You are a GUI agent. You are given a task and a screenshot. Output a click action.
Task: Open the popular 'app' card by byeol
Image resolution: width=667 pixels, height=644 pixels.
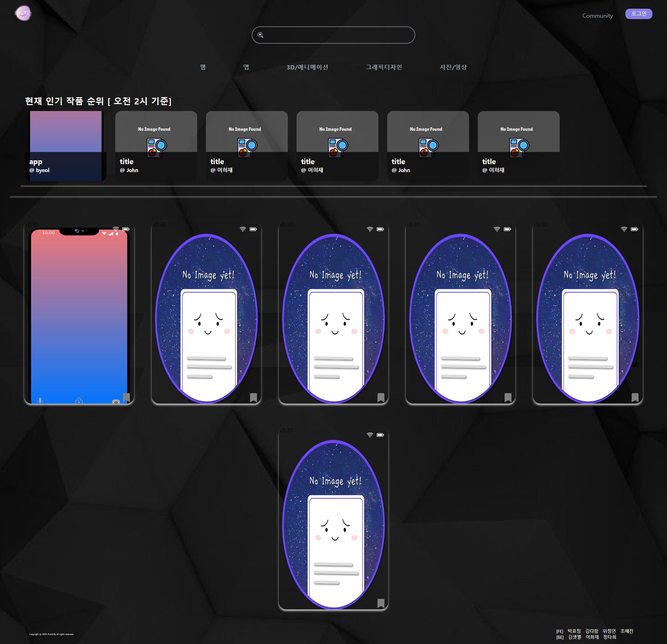click(x=66, y=146)
